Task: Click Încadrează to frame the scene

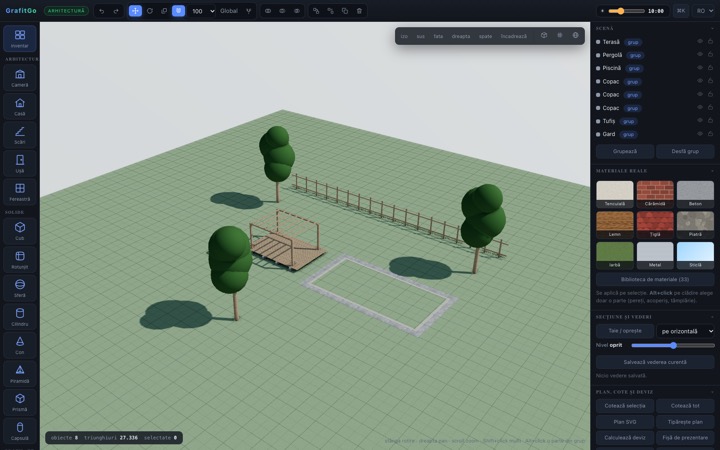Action: point(514,36)
